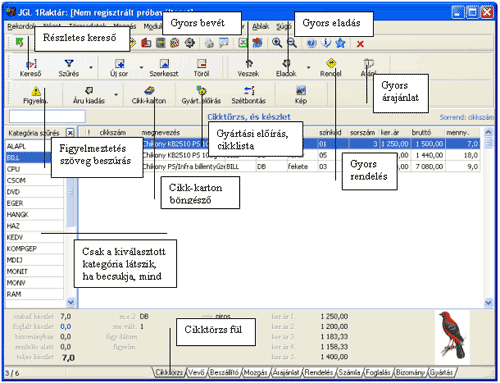
Task: Click the Szűrés filter funnel icon
Action: pyautogui.click(x=69, y=63)
